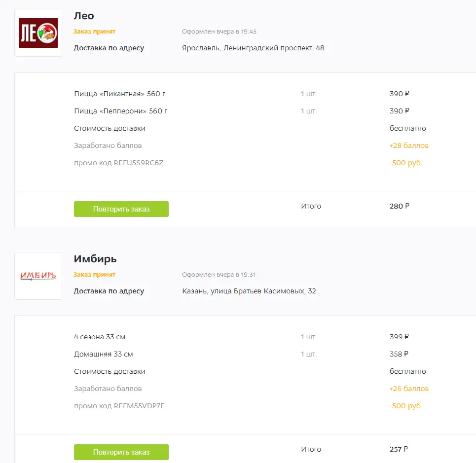
Task: Select the Домашняя 33 см item
Action: click(x=104, y=354)
